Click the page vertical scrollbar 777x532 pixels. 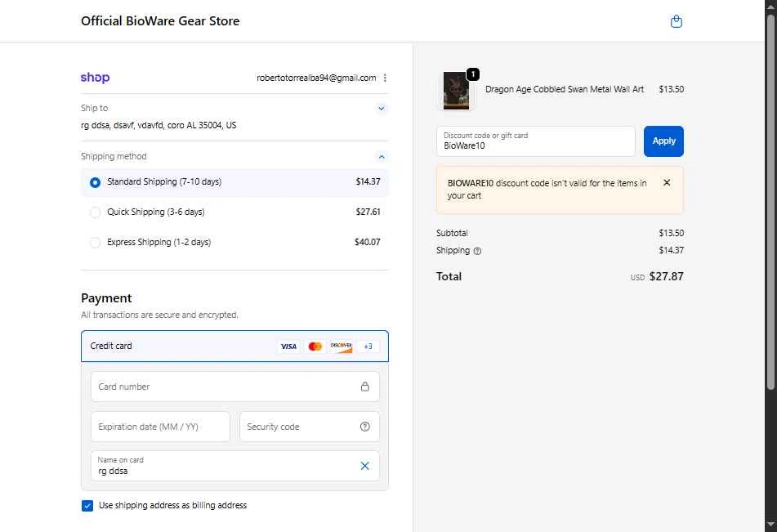tap(770, 203)
